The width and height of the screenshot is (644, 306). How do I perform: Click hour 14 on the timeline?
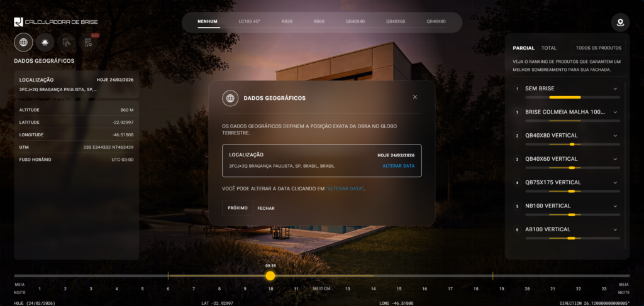click(x=373, y=289)
